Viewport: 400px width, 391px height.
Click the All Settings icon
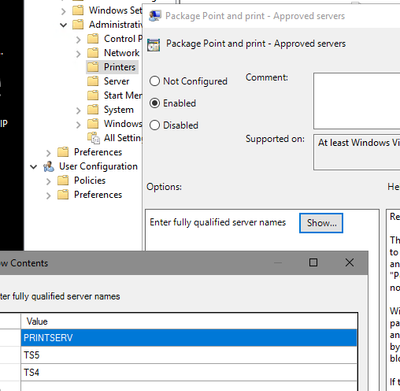coord(93,138)
